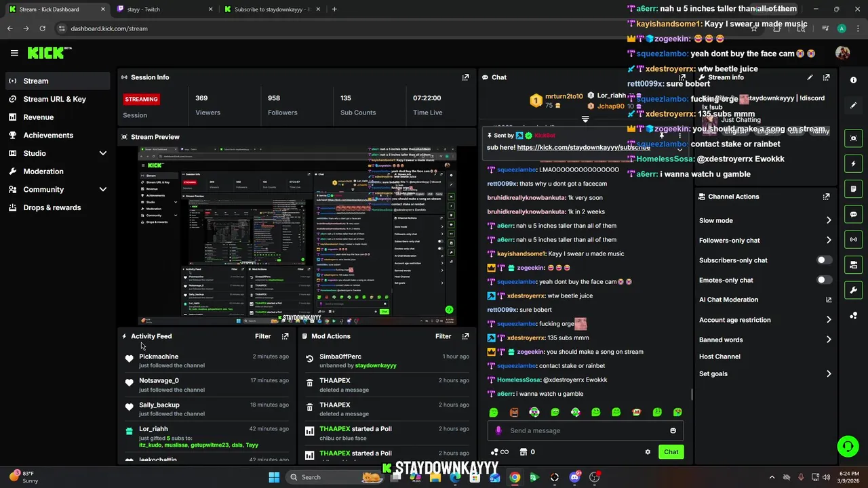Screen dimensions: 868x488
Task: Click the pencil icon in right sidebar
Action: (853, 105)
